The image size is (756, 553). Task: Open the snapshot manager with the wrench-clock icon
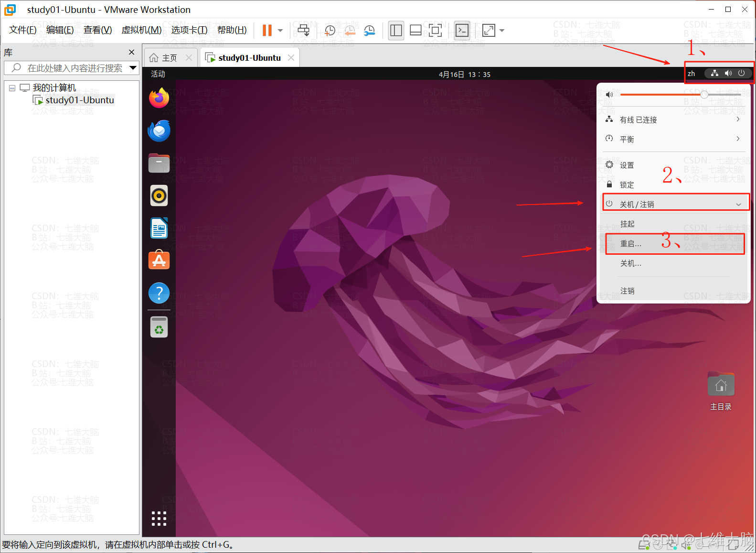tap(369, 31)
